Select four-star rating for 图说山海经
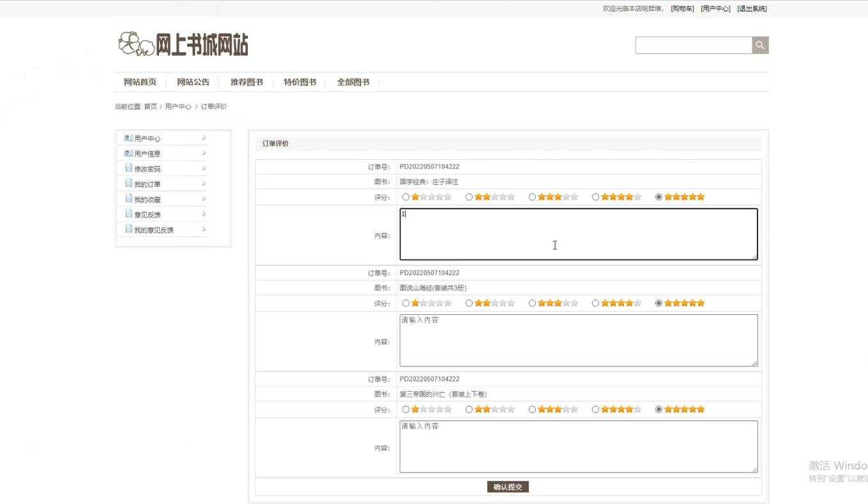Image resolution: width=868 pixels, height=504 pixels. coord(595,303)
